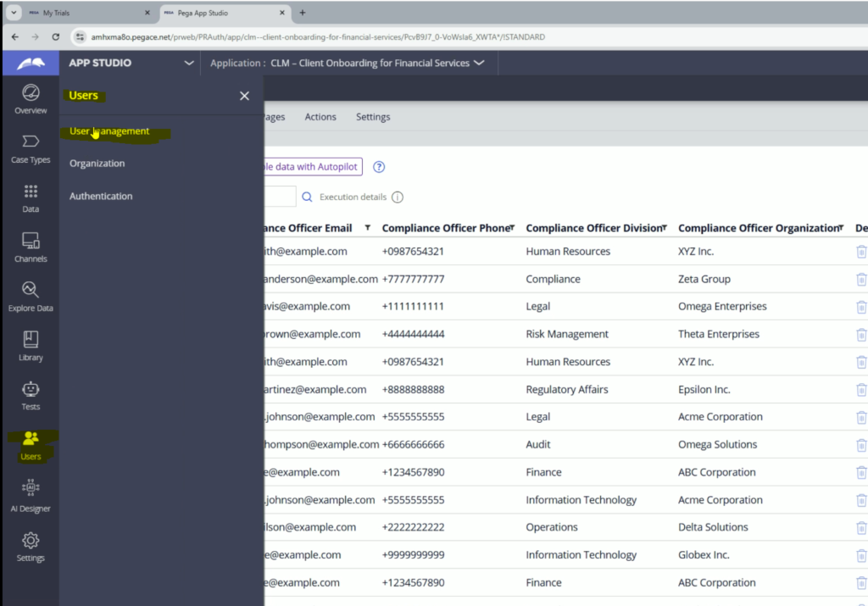Expand the Application name dropdown chevron

coord(480,63)
